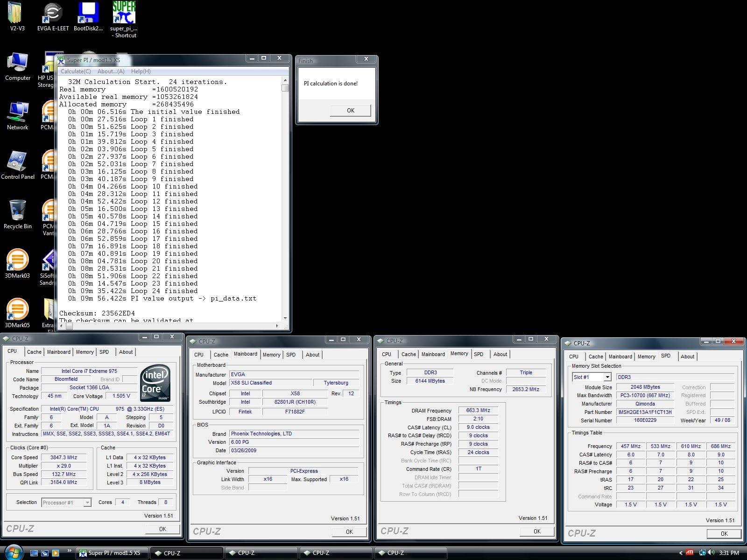Click the Qimonda manufacturer field
Viewport: 747px width, 560px height.
(645, 404)
